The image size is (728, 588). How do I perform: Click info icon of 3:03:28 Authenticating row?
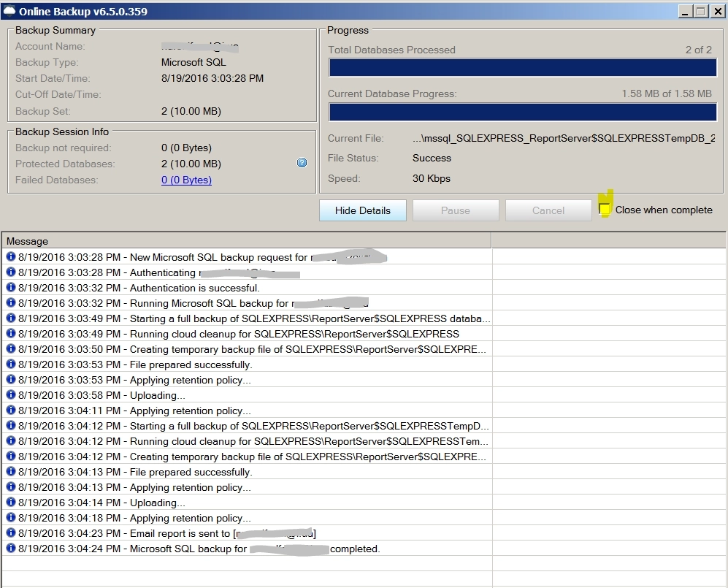pos(11,272)
